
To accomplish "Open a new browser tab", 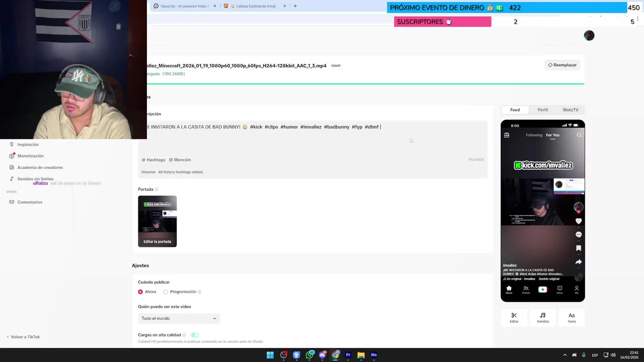I will click(295, 6).
